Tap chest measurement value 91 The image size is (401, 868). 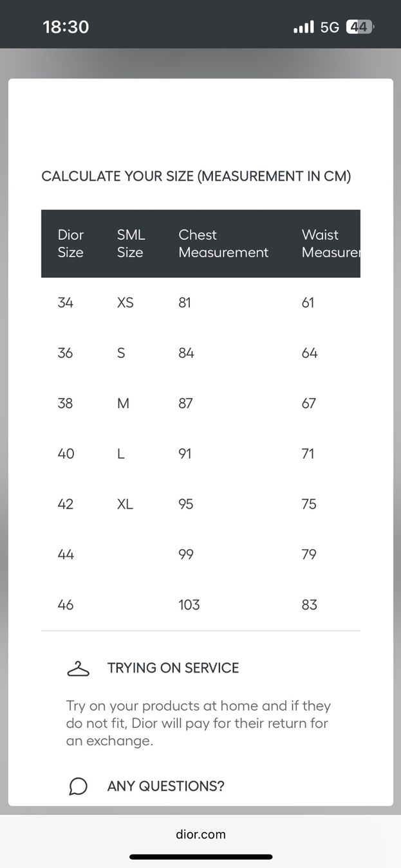[x=185, y=454]
